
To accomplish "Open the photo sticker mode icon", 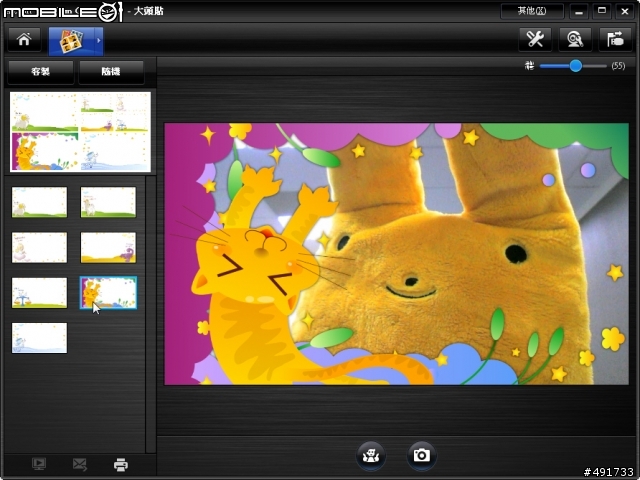I will click(x=71, y=41).
